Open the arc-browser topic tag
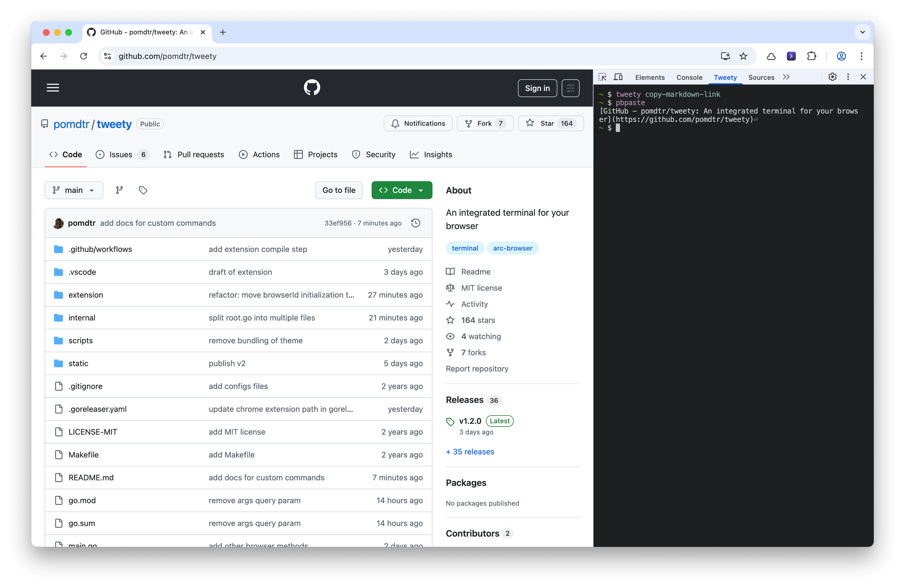The height and width of the screenshot is (588, 905). [x=513, y=248]
